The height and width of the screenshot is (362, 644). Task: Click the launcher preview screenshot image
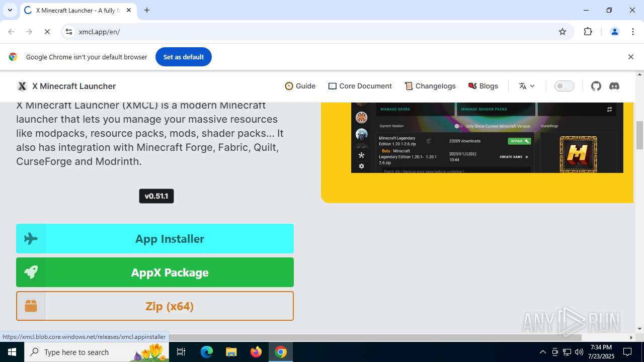(x=487, y=137)
